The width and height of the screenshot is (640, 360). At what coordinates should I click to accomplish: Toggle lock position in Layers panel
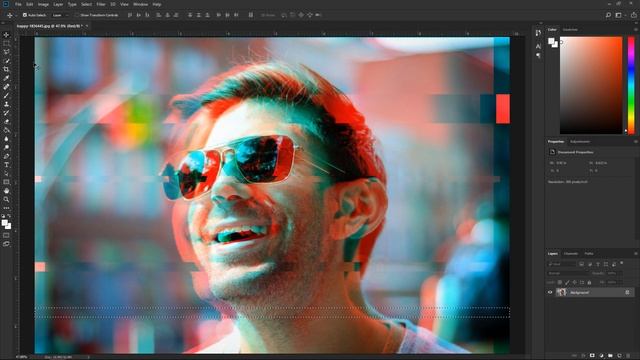(574, 282)
